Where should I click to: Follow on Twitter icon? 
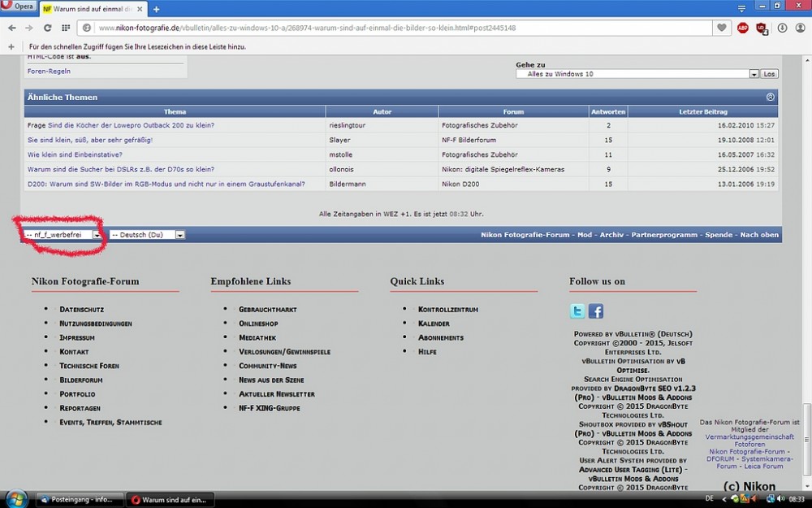[577, 311]
